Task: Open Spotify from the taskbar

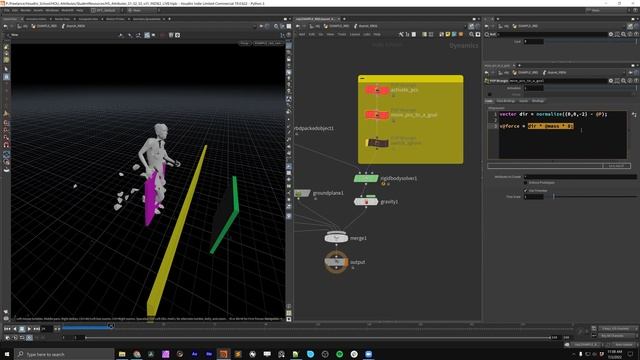Action: pyautogui.click(x=339, y=354)
